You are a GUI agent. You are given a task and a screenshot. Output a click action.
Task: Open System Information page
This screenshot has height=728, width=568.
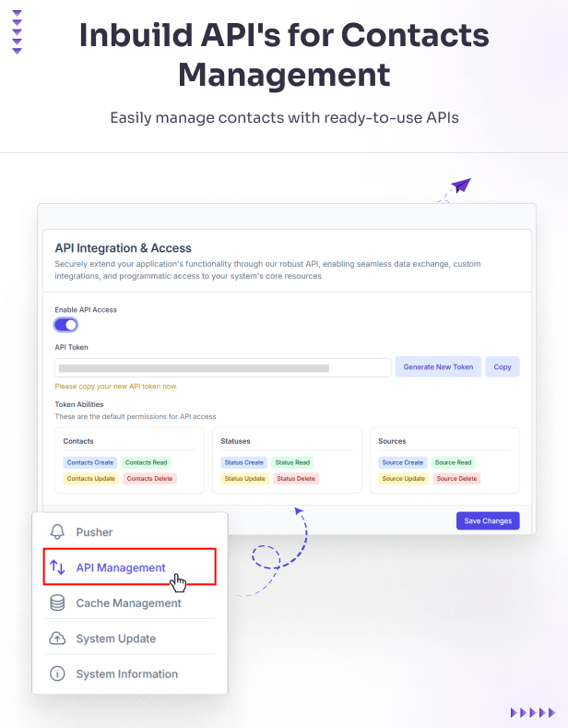[126, 674]
